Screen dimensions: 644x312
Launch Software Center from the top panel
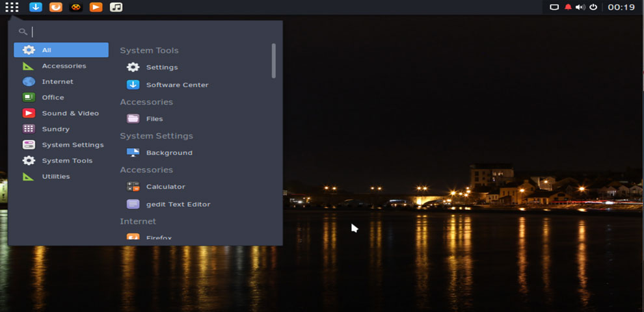(36, 7)
